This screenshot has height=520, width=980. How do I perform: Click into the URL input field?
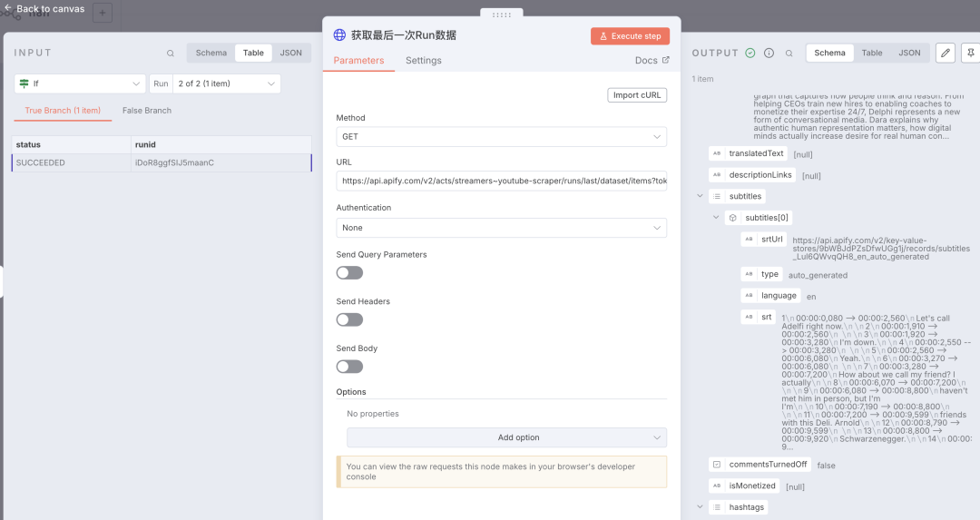(x=501, y=182)
